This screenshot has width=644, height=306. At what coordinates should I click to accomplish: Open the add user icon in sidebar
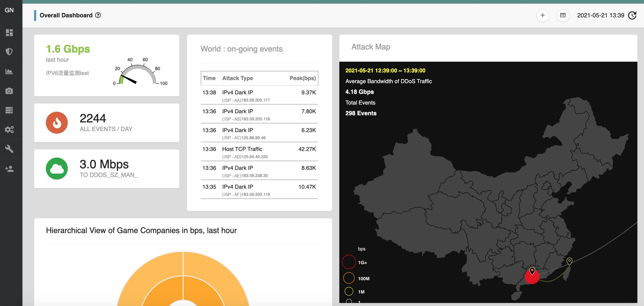[9, 169]
